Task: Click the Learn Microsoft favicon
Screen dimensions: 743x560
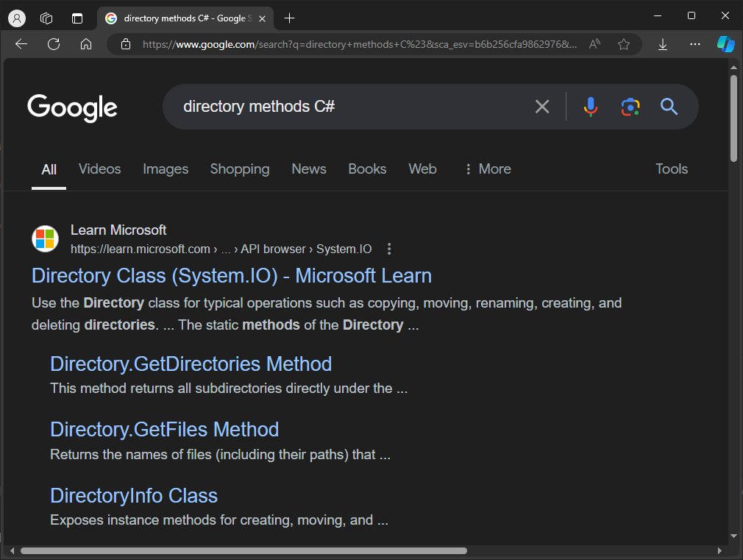Action: pos(45,238)
